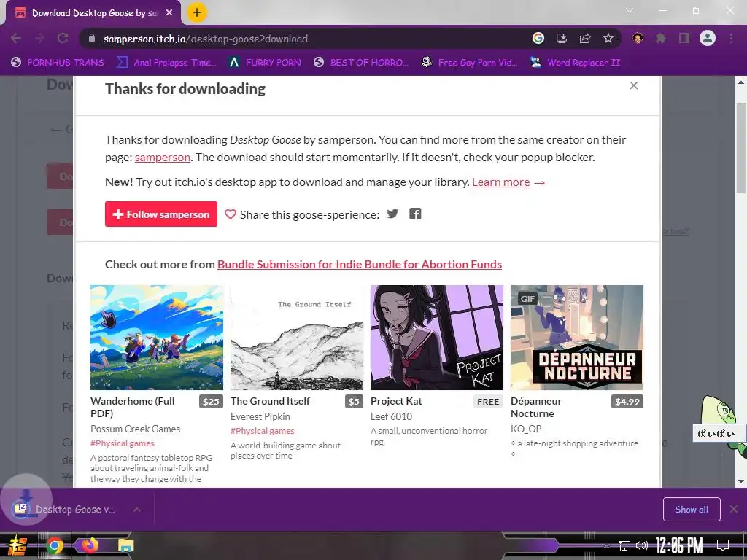Click Project Kat title link
Image resolution: width=747 pixels, height=560 pixels.
(x=396, y=401)
